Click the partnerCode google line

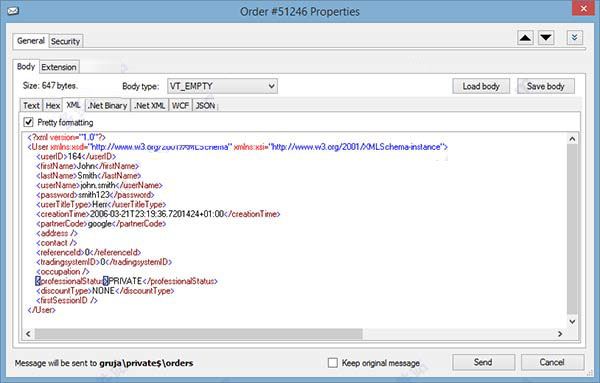pyautogui.click(x=101, y=223)
